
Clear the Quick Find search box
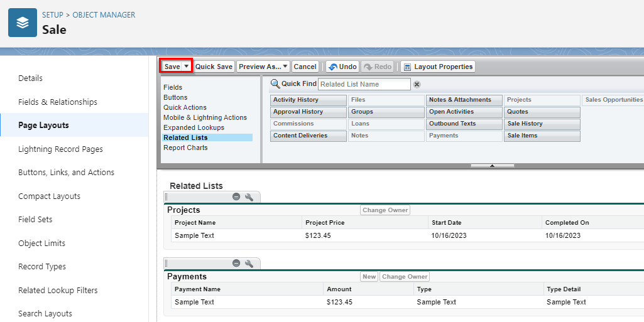pos(417,85)
